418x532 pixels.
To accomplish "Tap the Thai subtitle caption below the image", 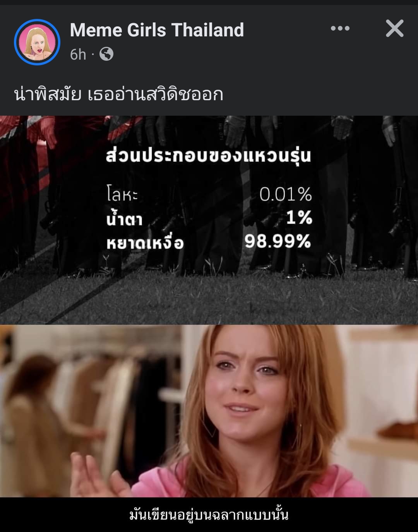I will 209,515.
